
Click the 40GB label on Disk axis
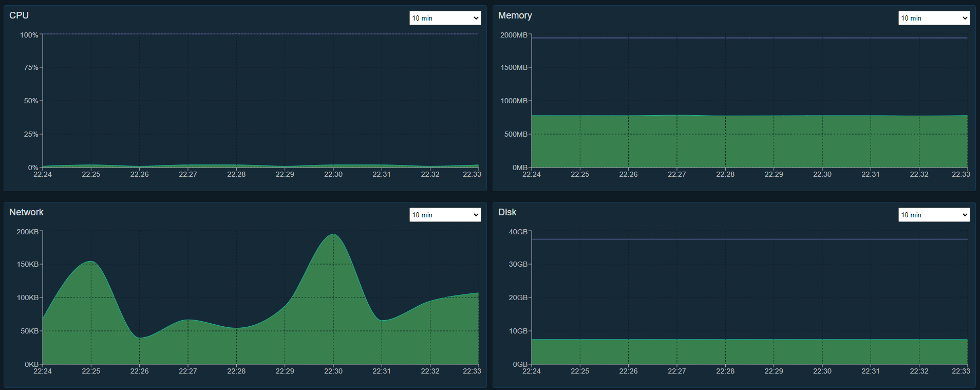[x=518, y=232]
